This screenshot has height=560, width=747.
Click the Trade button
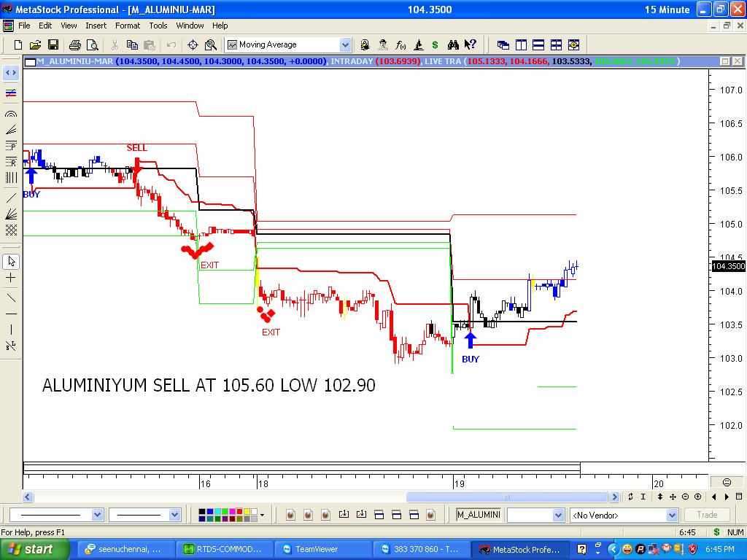pos(706,514)
